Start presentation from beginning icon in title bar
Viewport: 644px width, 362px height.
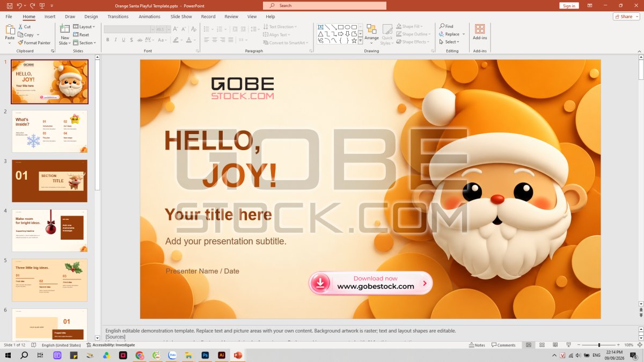tap(42, 5)
